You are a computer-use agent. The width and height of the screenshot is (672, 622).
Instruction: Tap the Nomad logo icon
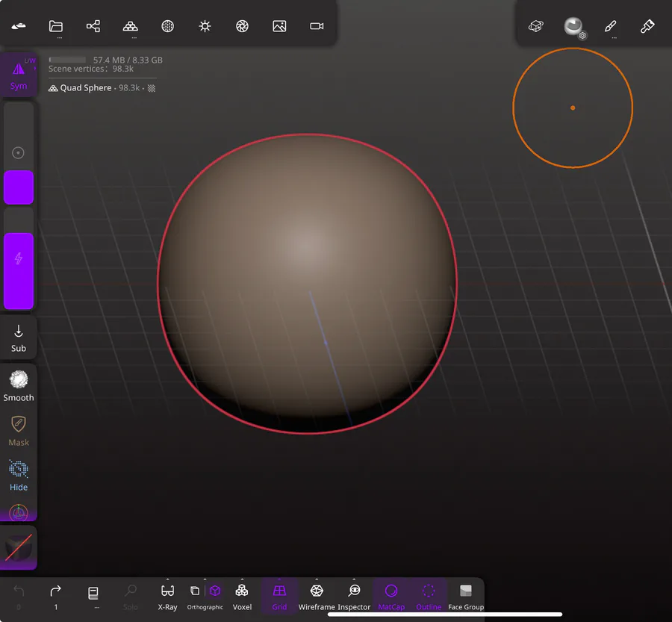(x=19, y=26)
